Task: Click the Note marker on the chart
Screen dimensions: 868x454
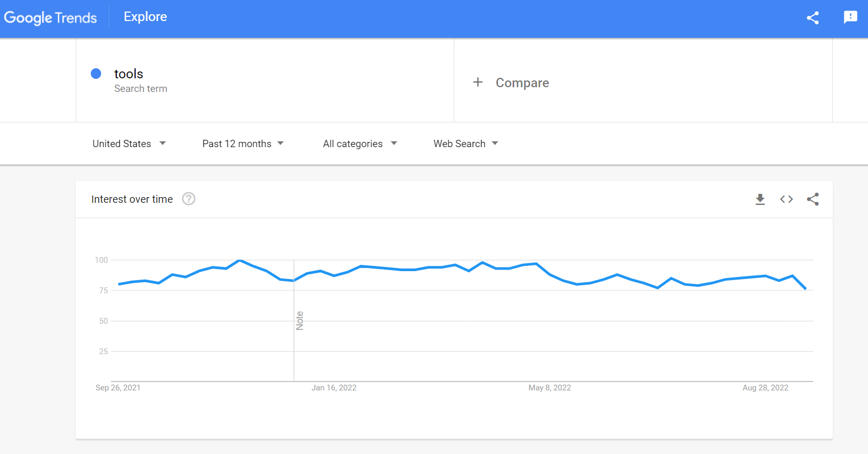Action: point(300,321)
